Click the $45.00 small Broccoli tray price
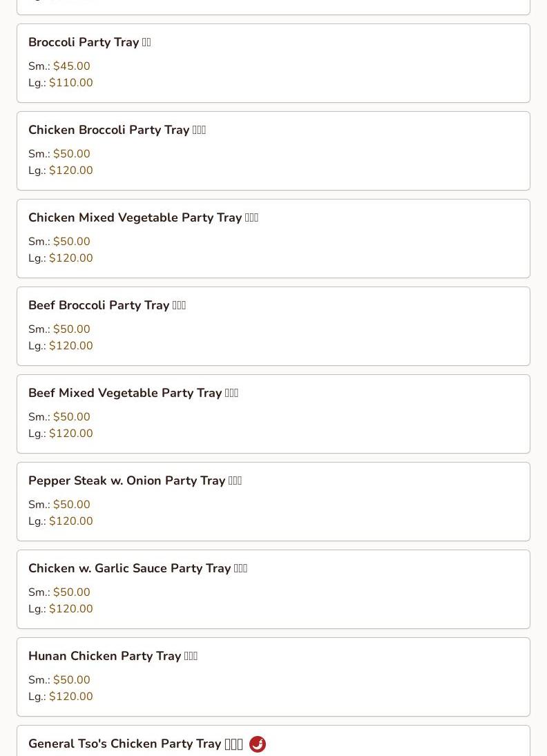This screenshot has width=547, height=756. (71, 66)
